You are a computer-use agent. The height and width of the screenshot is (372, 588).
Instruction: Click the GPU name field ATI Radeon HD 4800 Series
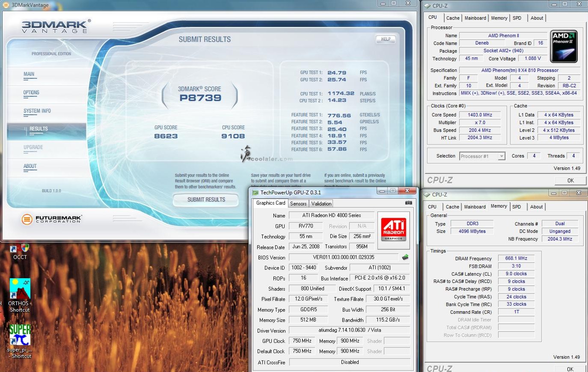[332, 215]
